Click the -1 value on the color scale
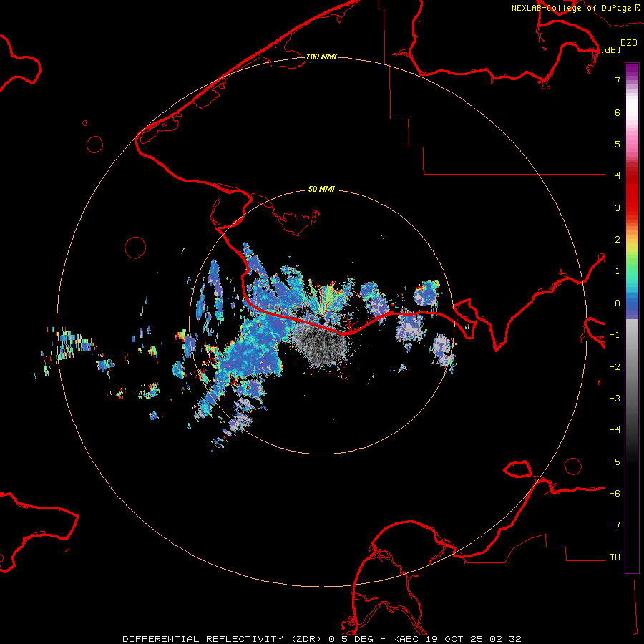The height and width of the screenshot is (644, 644). (x=615, y=335)
